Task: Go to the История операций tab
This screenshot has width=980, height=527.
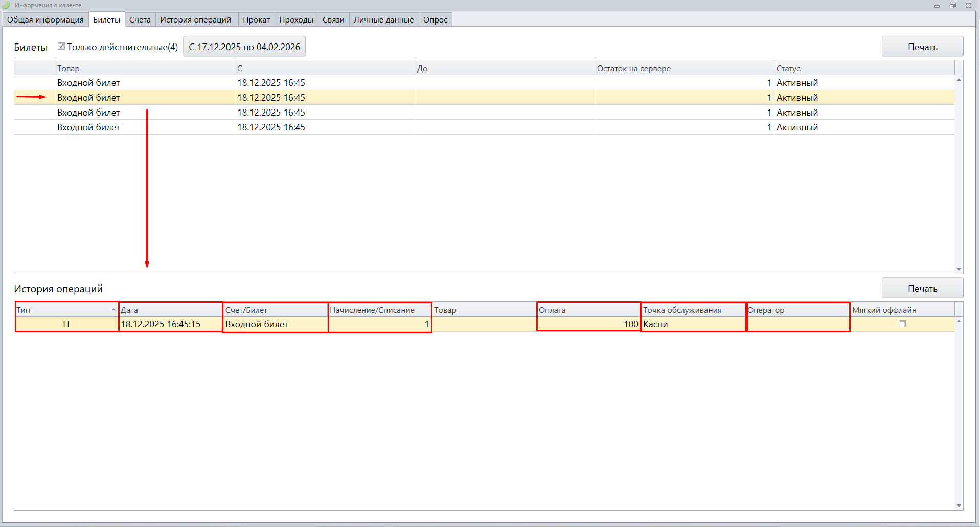Action: click(195, 20)
